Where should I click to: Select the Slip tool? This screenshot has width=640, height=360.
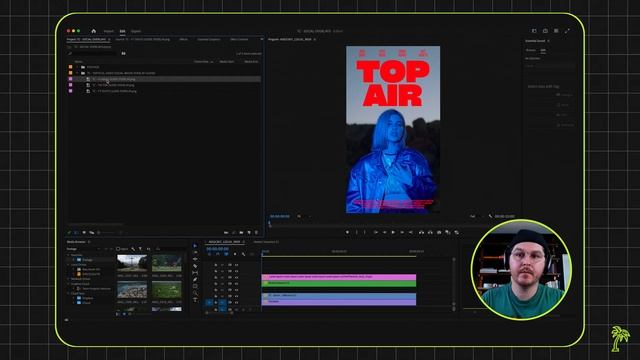[195, 273]
